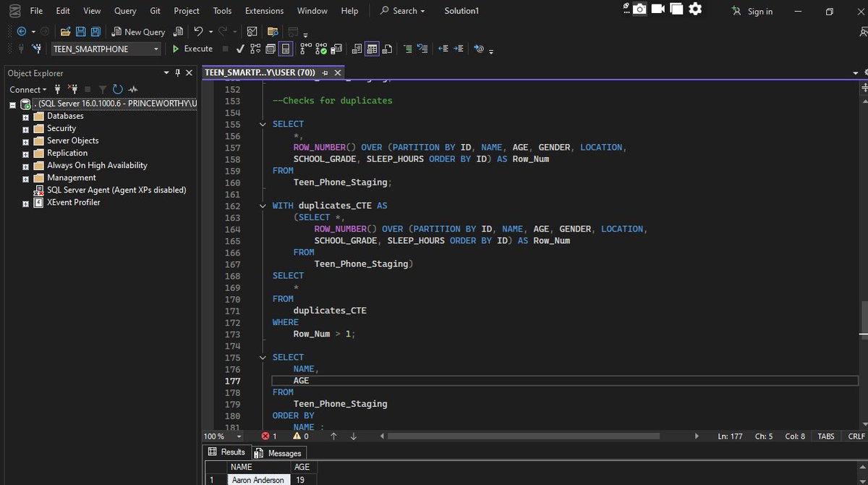868x485 pixels.
Task: Comment out the selected lines icon
Action: pyautogui.click(x=408, y=48)
